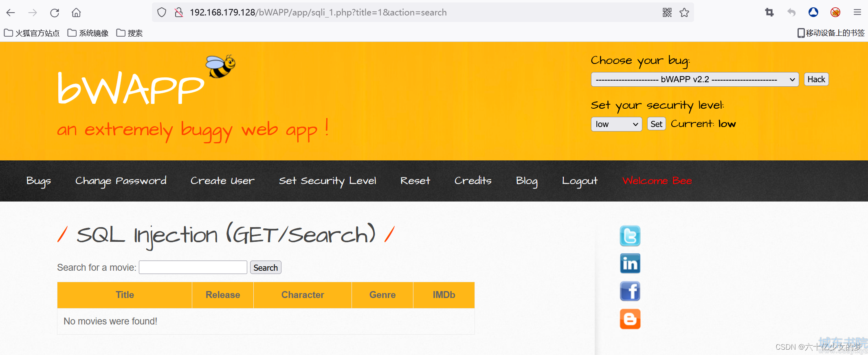Open the QR code icon in address bar
The width and height of the screenshot is (868, 355).
pos(667,13)
